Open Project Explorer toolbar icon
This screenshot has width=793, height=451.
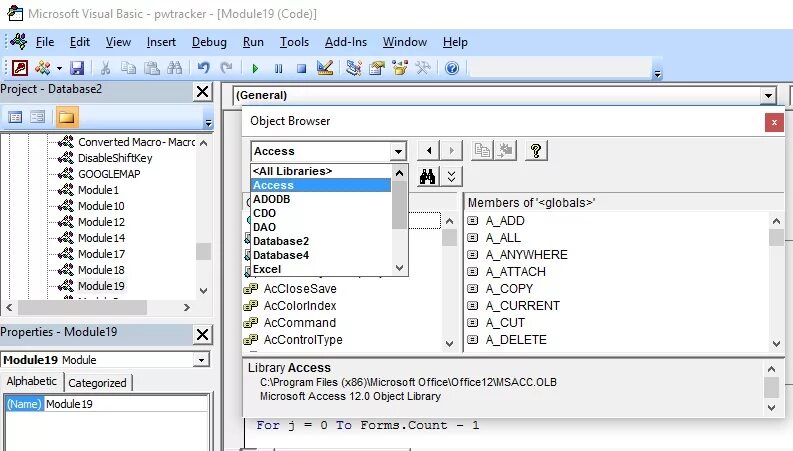click(x=354, y=68)
